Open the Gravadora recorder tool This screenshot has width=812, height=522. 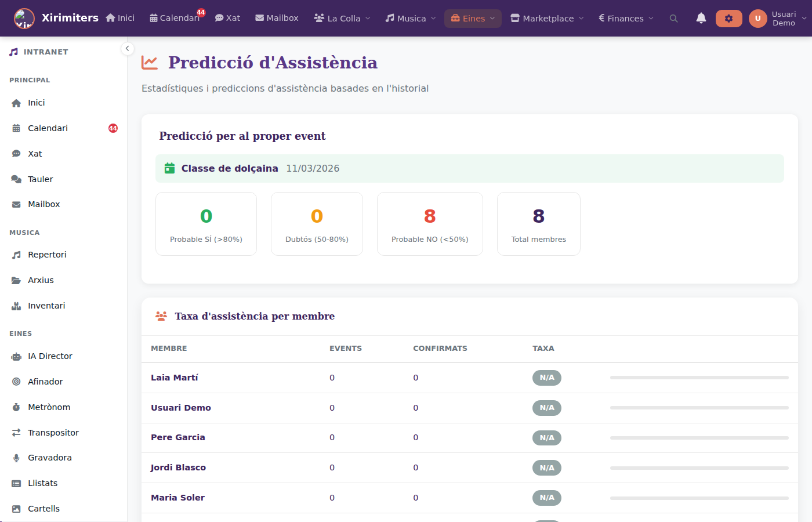pyautogui.click(x=49, y=458)
